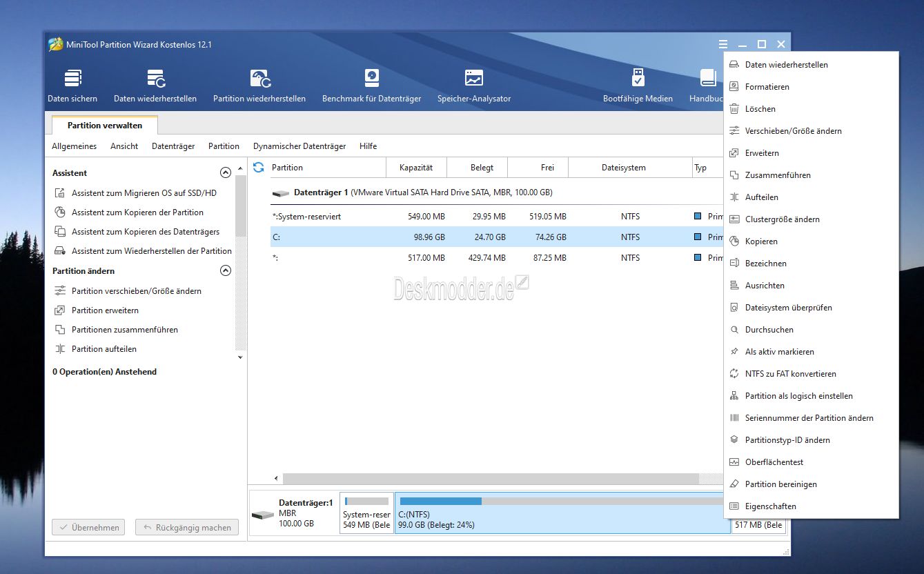Viewport: 924px width, 574px height.
Task: Collapse the Partition ändern section
Action: (x=225, y=271)
